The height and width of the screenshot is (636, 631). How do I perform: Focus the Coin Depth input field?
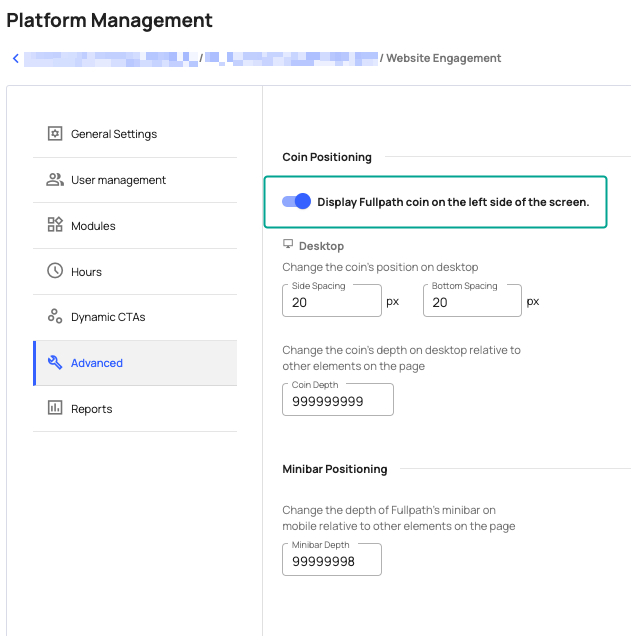pyautogui.click(x=338, y=401)
